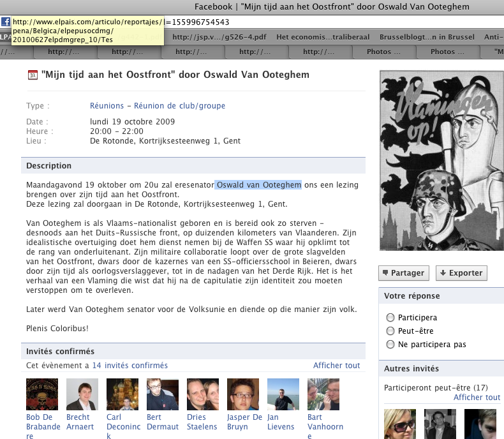Click the Jasper De Bruyn name link

tap(244, 422)
